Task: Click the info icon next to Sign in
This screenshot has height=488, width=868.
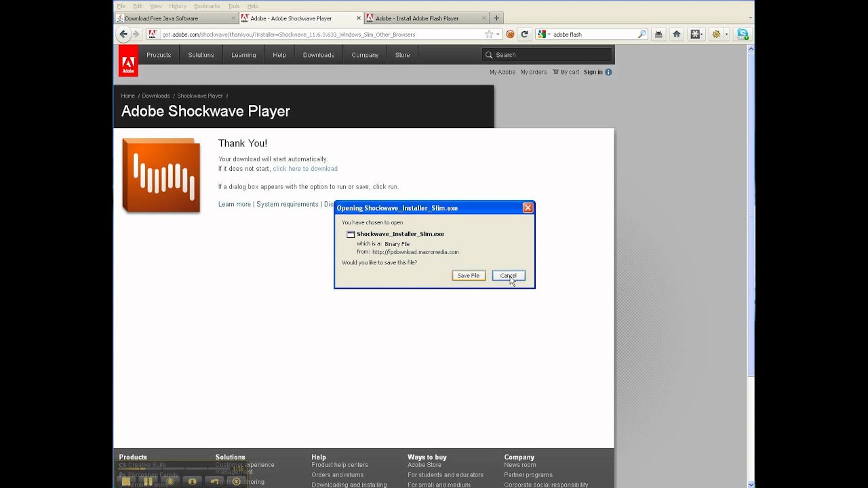Action: click(x=608, y=72)
